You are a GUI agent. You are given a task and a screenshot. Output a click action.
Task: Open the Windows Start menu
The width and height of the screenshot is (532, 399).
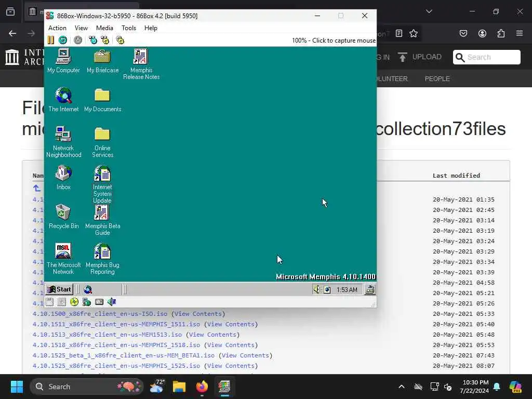point(17,387)
